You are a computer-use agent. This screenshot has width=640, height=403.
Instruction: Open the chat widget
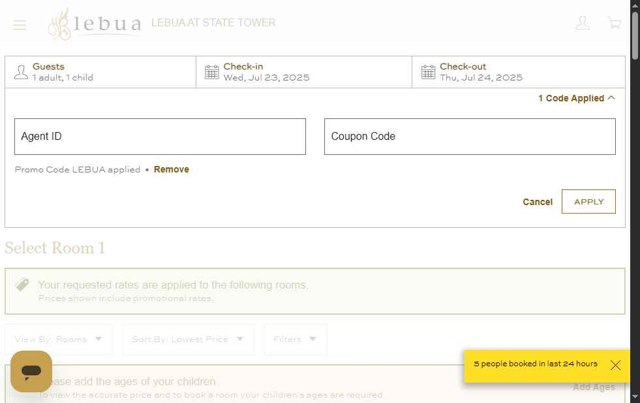[31, 371]
